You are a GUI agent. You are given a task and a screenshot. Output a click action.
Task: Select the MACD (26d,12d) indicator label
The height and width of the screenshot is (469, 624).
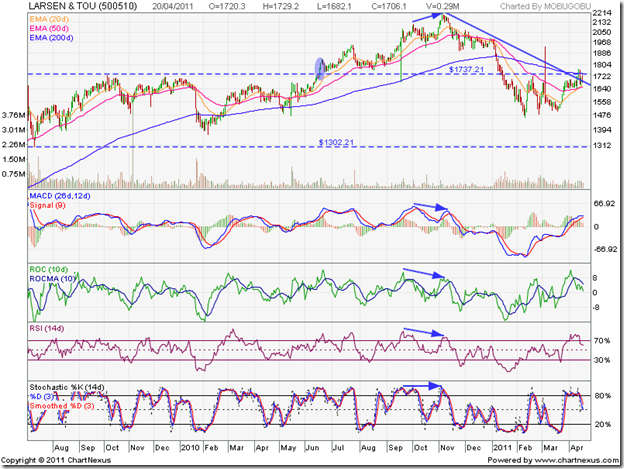click(60, 196)
